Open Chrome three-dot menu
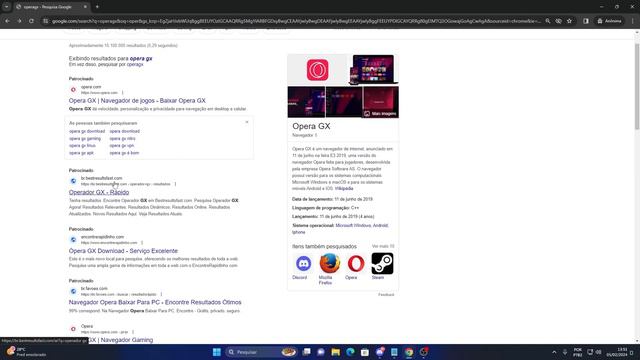 click(632, 21)
